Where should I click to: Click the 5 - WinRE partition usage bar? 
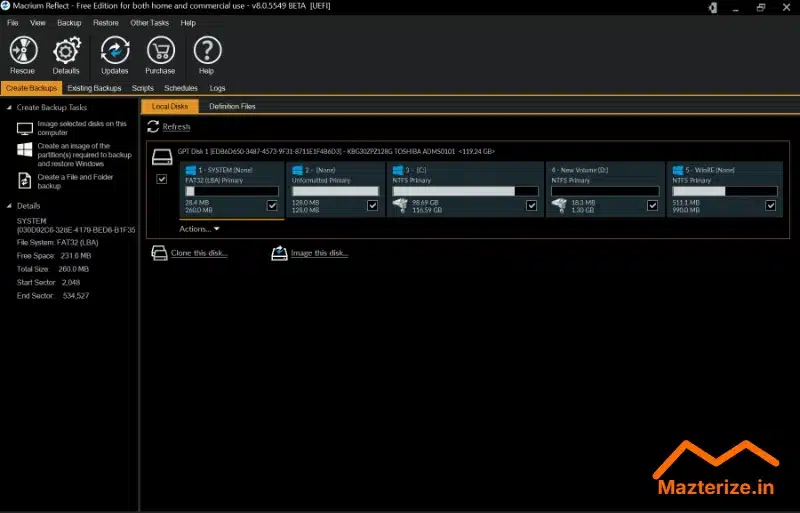tap(724, 191)
